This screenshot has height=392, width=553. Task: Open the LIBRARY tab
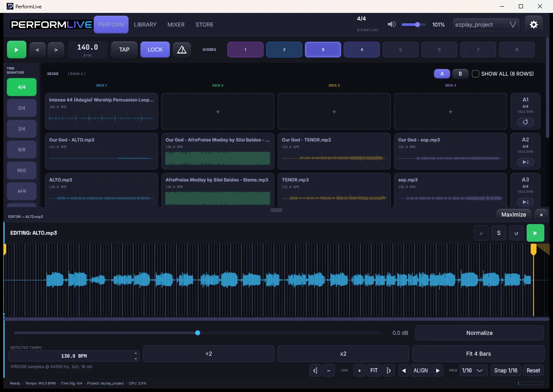[145, 25]
